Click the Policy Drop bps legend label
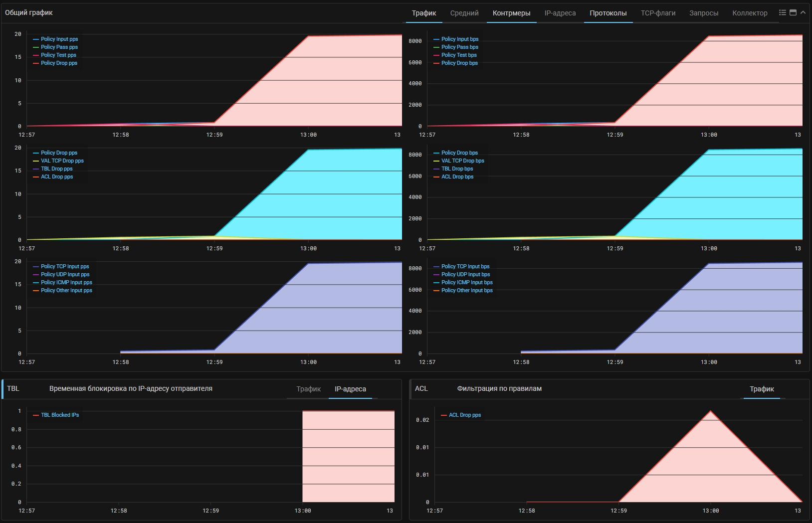The height and width of the screenshot is (523, 812). pos(459,63)
